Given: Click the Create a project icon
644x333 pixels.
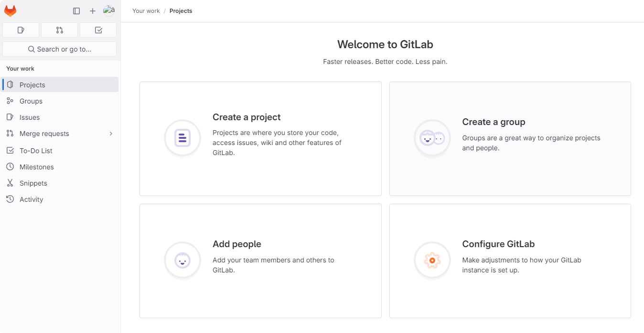Looking at the screenshot, I should tap(182, 138).
